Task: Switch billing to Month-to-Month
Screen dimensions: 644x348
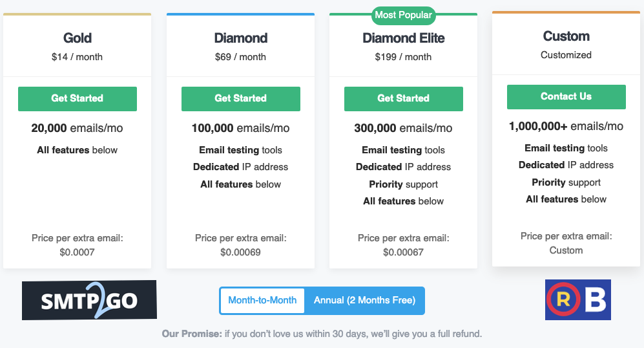Action: [x=262, y=300]
